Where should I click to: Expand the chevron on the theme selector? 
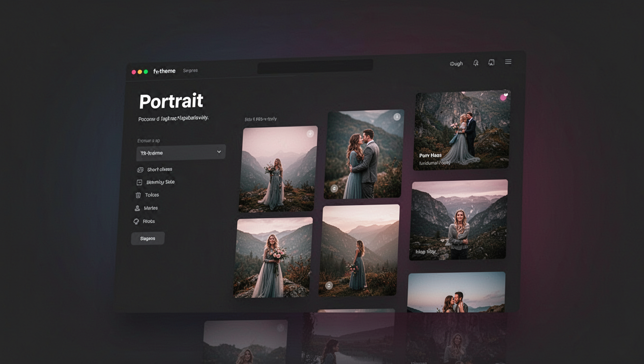point(219,152)
